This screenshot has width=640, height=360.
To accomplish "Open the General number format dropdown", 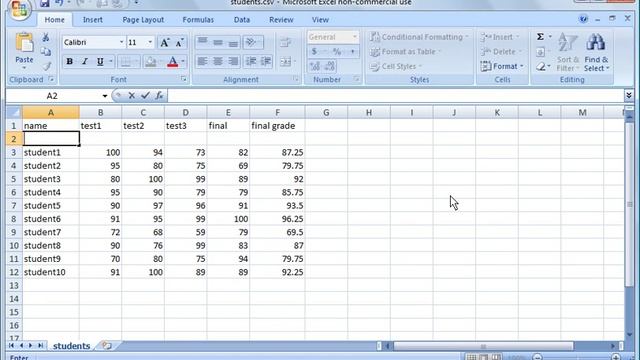I will pyautogui.click(x=354, y=37).
